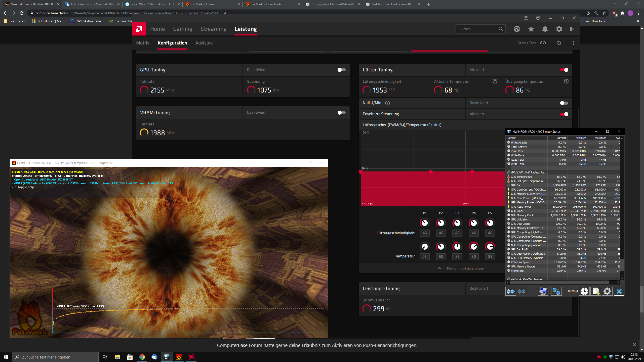This screenshot has height=362, width=644.
Task: Open the Radeon web browser globe icon
Action: pos(517,29)
